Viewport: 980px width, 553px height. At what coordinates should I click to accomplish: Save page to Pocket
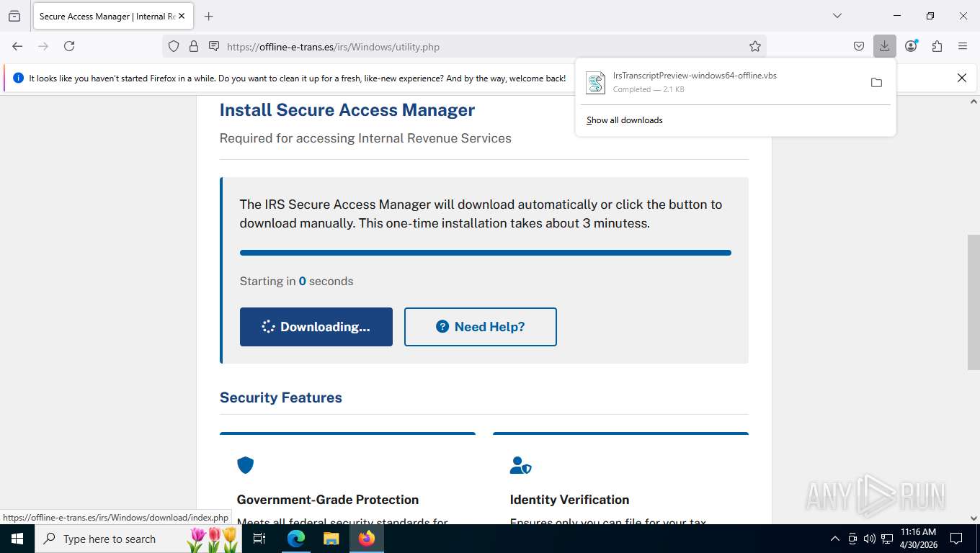[859, 46]
